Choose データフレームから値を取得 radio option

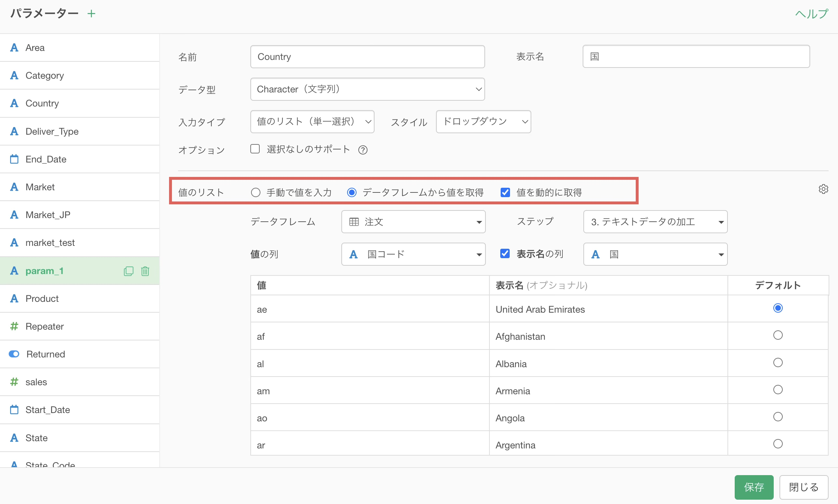click(352, 192)
